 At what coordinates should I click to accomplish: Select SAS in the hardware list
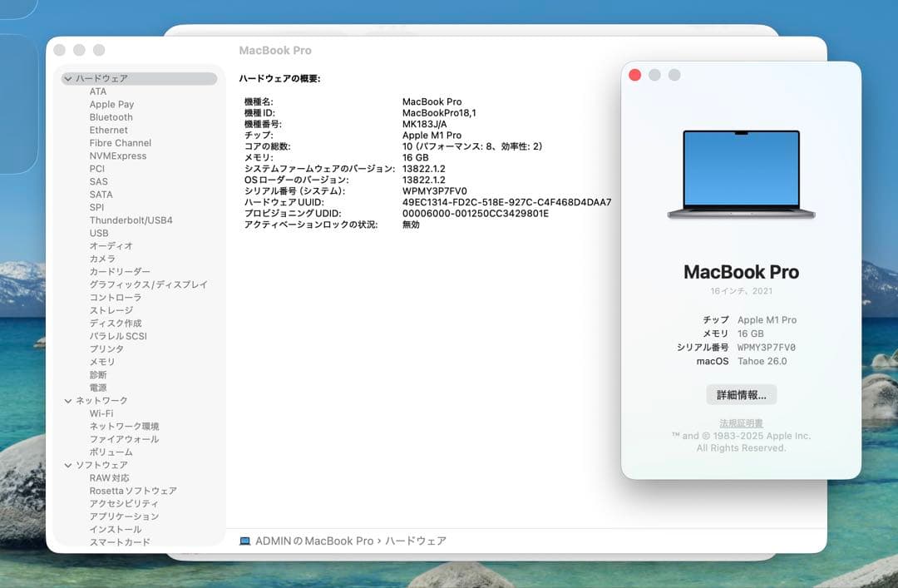point(98,181)
